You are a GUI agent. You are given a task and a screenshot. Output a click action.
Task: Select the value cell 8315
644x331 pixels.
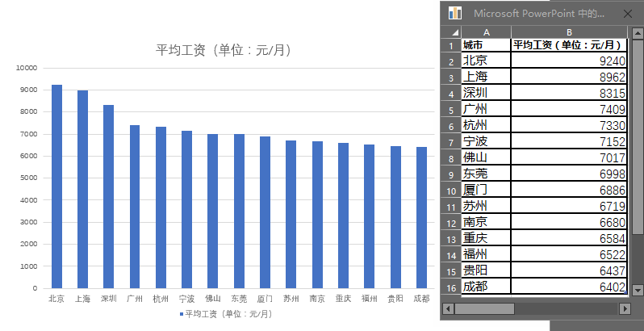569,92
